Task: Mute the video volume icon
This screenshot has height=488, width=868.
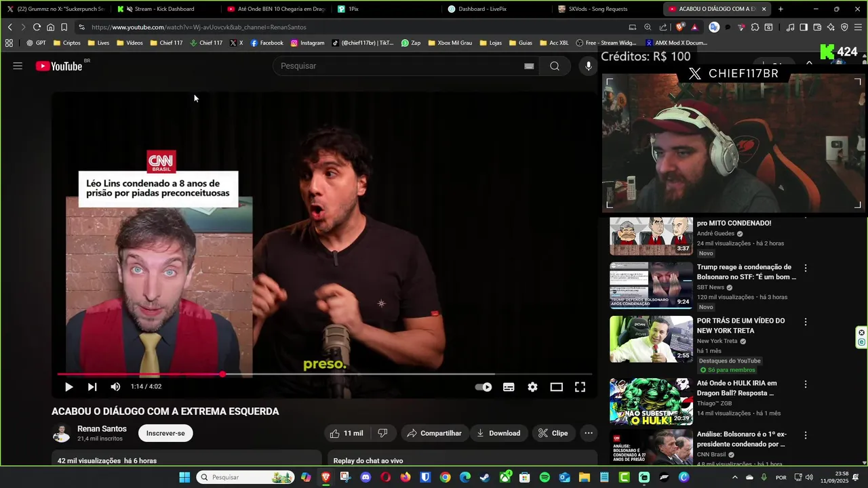Action: (x=115, y=387)
